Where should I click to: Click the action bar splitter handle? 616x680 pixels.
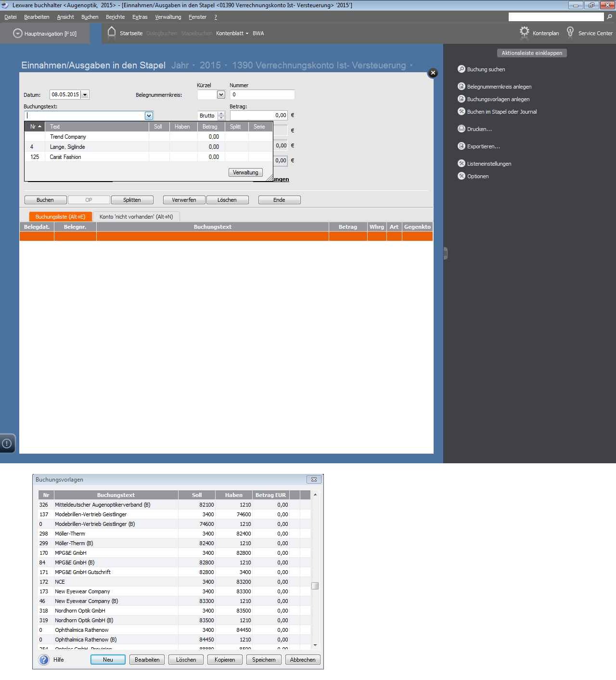(x=446, y=253)
